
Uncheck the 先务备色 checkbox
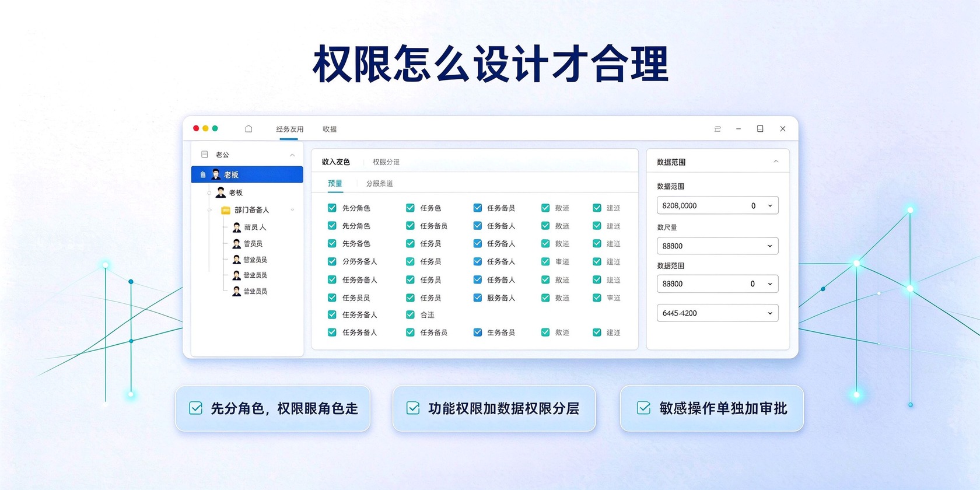click(x=332, y=243)
